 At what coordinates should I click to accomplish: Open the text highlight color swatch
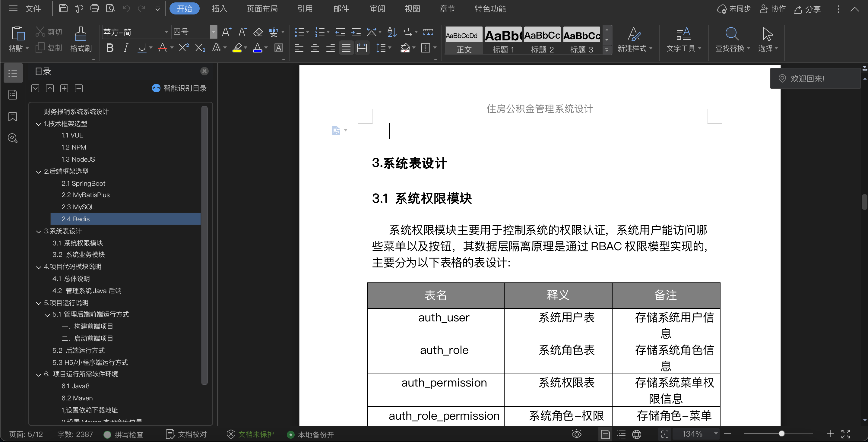click(x=237, y=48)
